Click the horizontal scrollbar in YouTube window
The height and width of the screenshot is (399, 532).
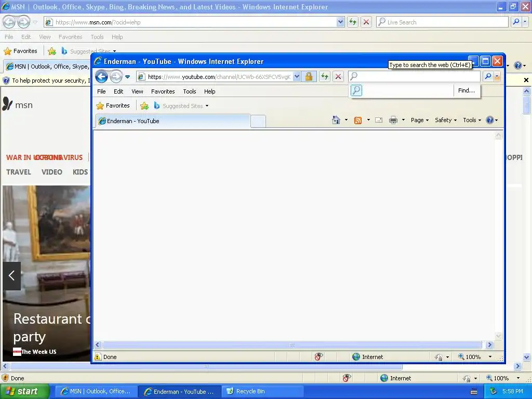point(292,345)
